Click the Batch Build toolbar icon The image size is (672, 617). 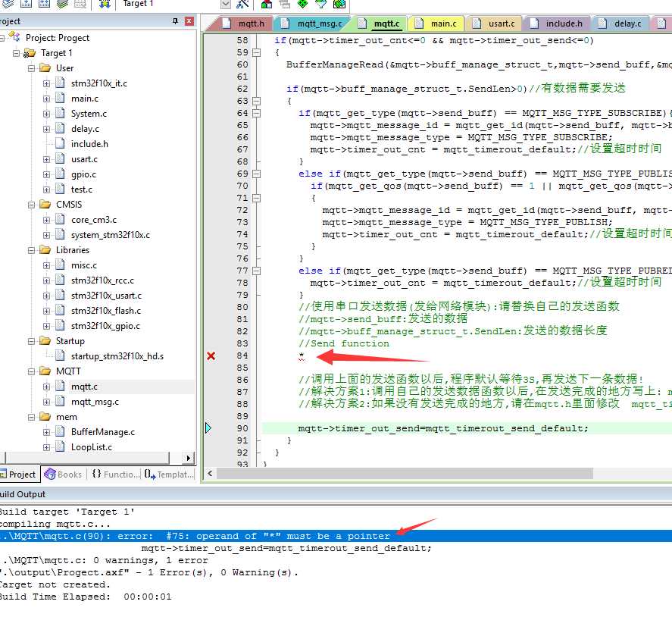tap(63, 4)
